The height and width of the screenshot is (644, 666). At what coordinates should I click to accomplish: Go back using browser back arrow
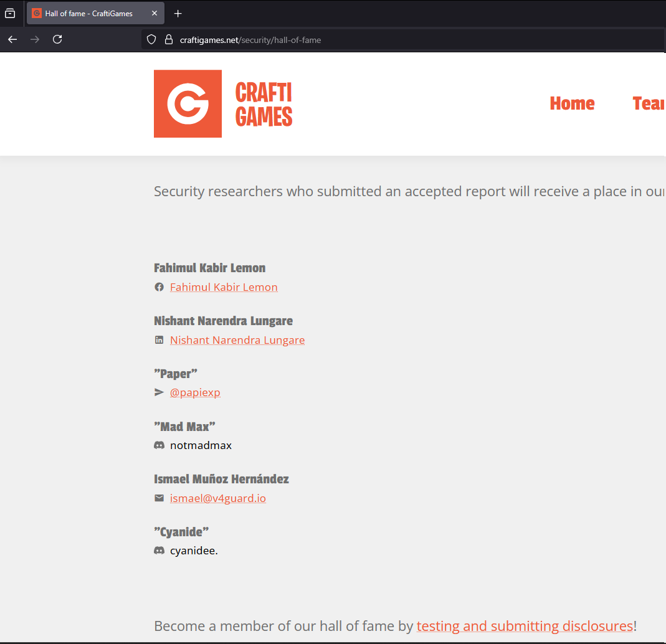pos(12,40)
